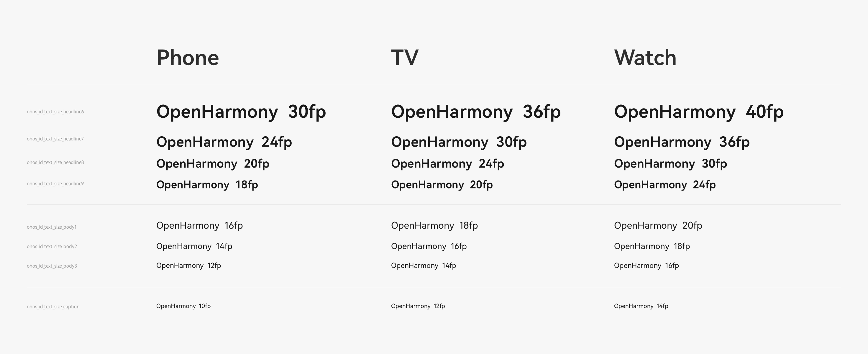
Task: Select the TV OpenHarmony 12fp caption
Action: (x=418, y=306)
